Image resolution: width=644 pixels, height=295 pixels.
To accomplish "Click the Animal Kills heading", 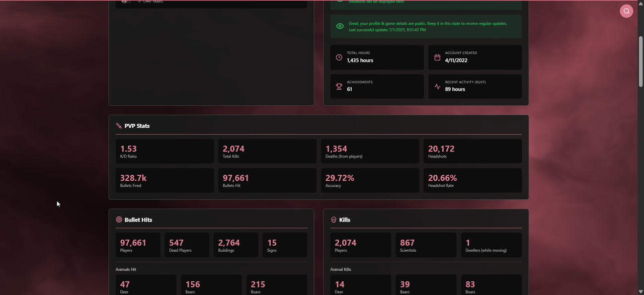I will click(x=341, y=269).
